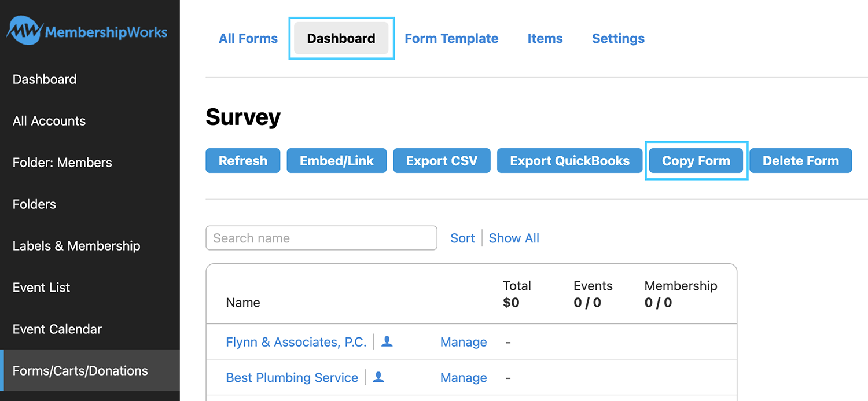868x401 pixels.
Task: Click the Export QuickBooks button
Action: pos(569,161)
